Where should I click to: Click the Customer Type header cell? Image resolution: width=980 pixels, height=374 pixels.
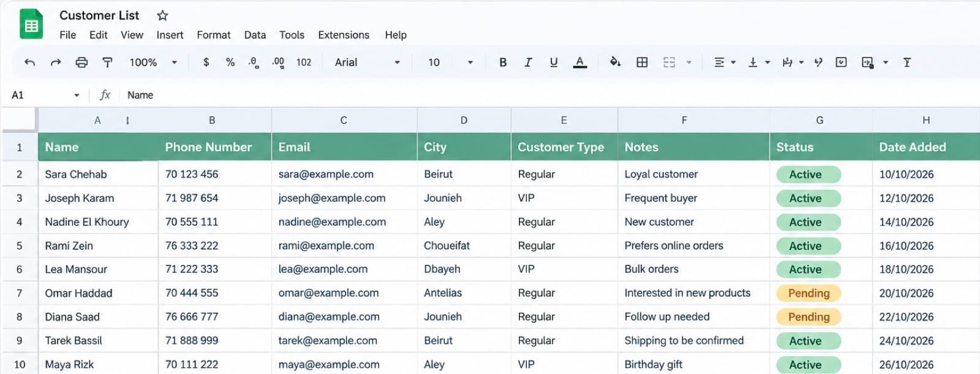pos(565,147)
